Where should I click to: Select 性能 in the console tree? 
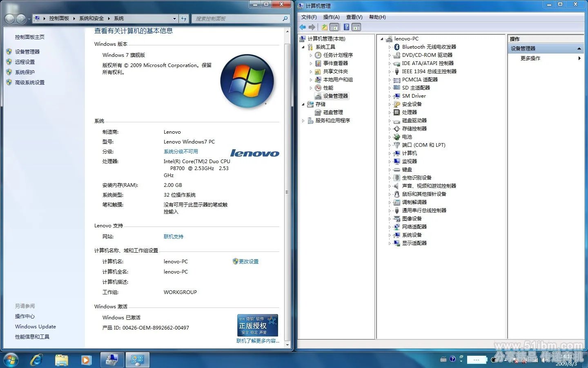[328, 88]
